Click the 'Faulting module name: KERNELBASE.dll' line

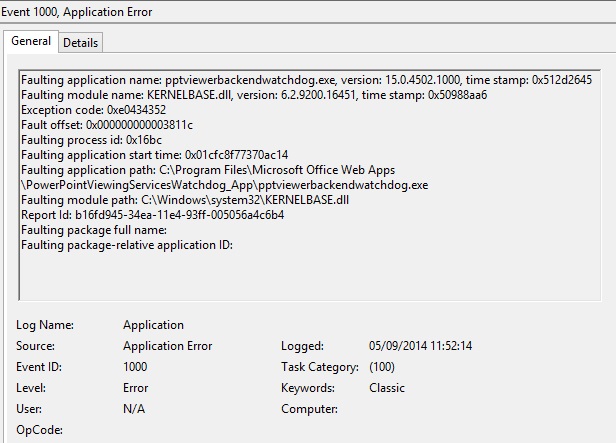254,95
